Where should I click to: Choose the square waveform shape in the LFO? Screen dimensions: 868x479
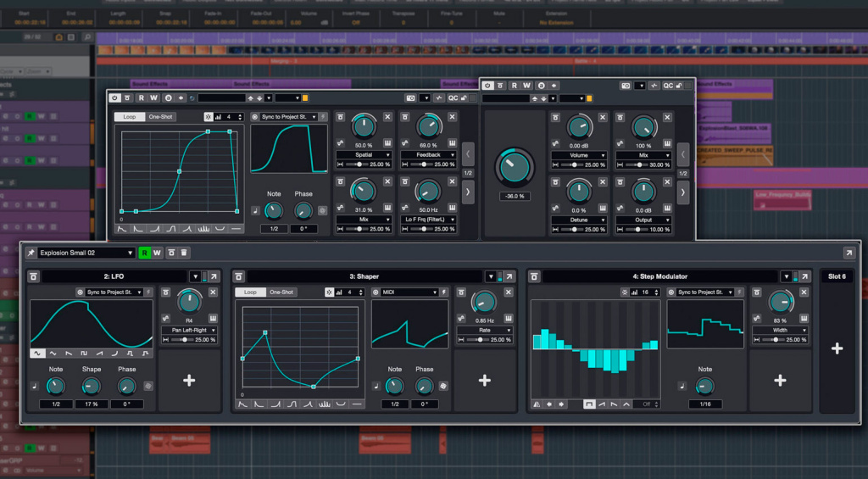84,353
